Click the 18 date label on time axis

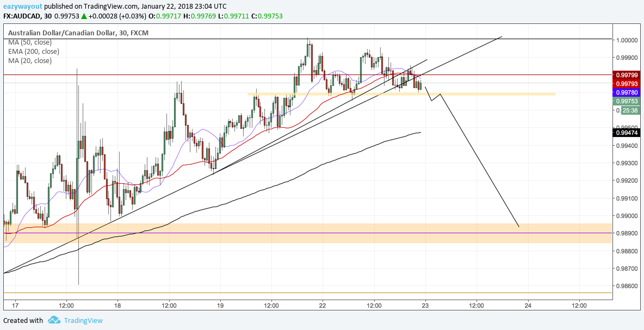117,306
